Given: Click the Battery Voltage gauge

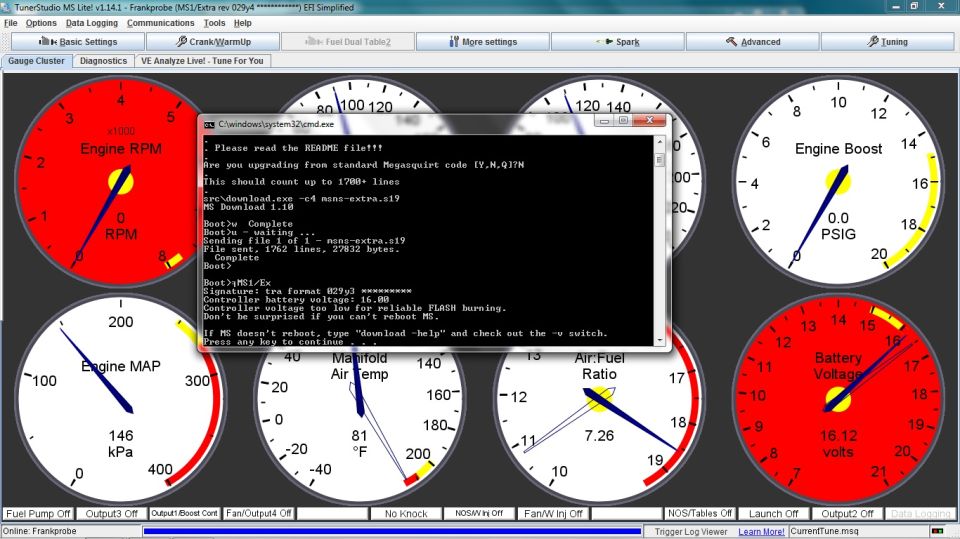Looking at the screenshot, I should 838,400.
